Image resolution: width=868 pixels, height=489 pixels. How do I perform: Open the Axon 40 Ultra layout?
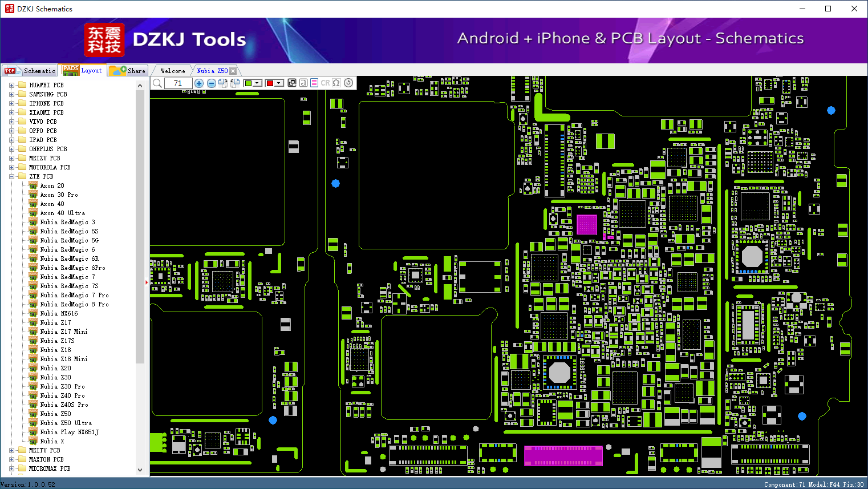[x=62, y=213]
